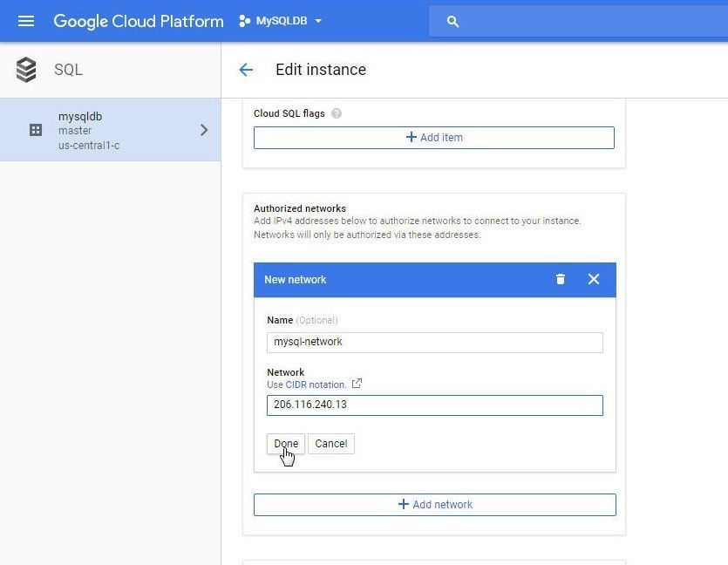Expand the mysqldb instance chevron
This screenshot has height=565, width=728.
204,130
